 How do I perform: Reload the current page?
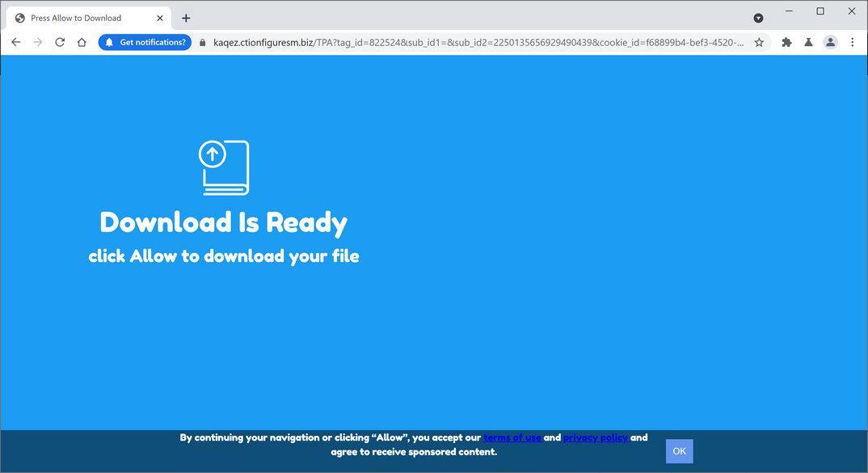(60, 42)
